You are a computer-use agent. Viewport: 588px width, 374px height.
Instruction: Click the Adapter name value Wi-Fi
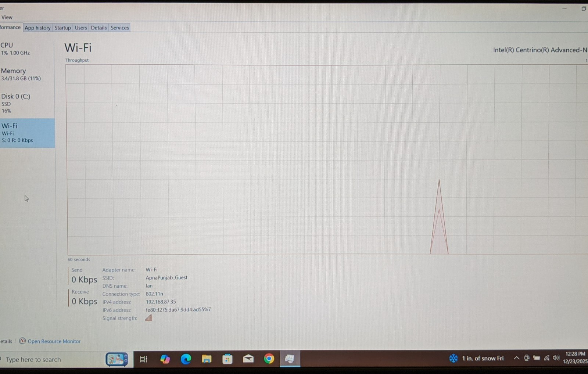151,269
